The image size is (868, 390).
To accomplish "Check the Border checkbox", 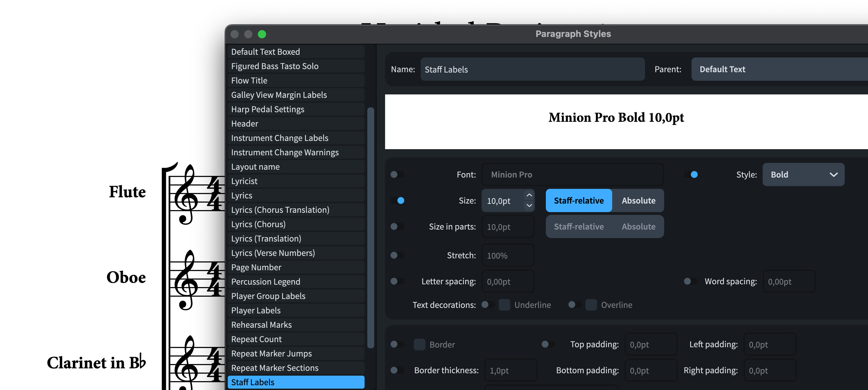I will [x=419, y=344].
